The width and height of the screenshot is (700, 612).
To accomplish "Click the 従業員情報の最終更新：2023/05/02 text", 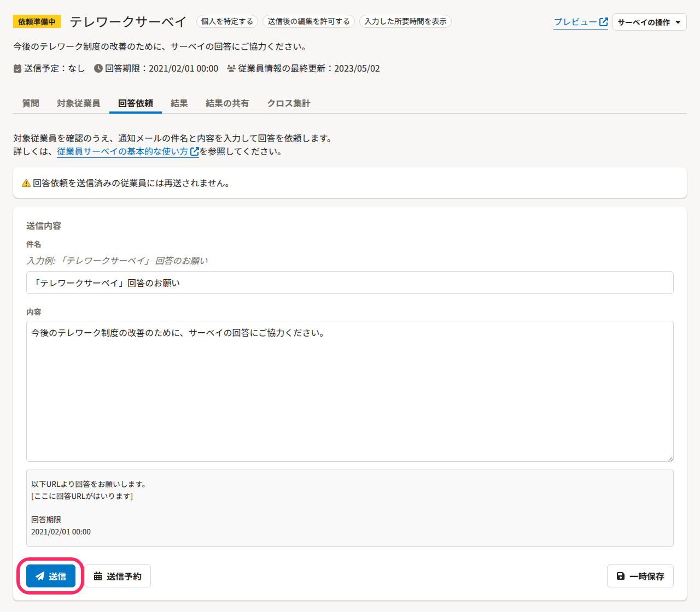I will click(x=309, y=68).
